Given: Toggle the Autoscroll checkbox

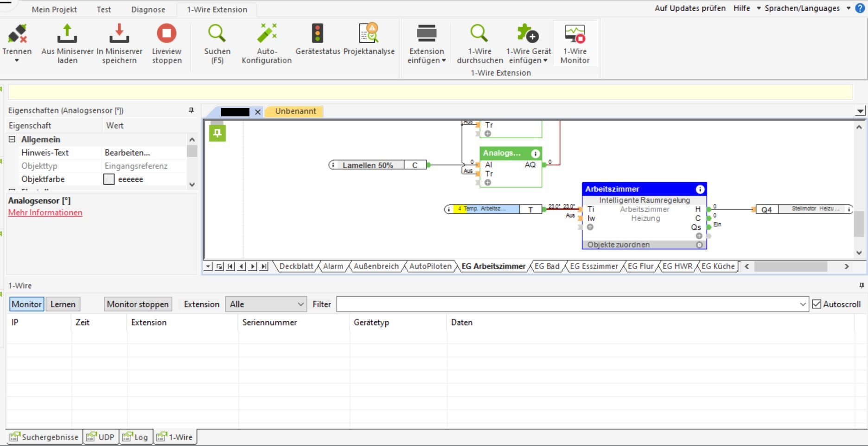Looking at the screenshot, I should coord(817,304).
